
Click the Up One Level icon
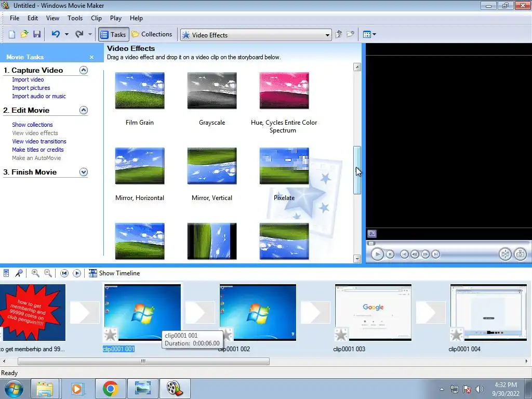tap(339, 34)
